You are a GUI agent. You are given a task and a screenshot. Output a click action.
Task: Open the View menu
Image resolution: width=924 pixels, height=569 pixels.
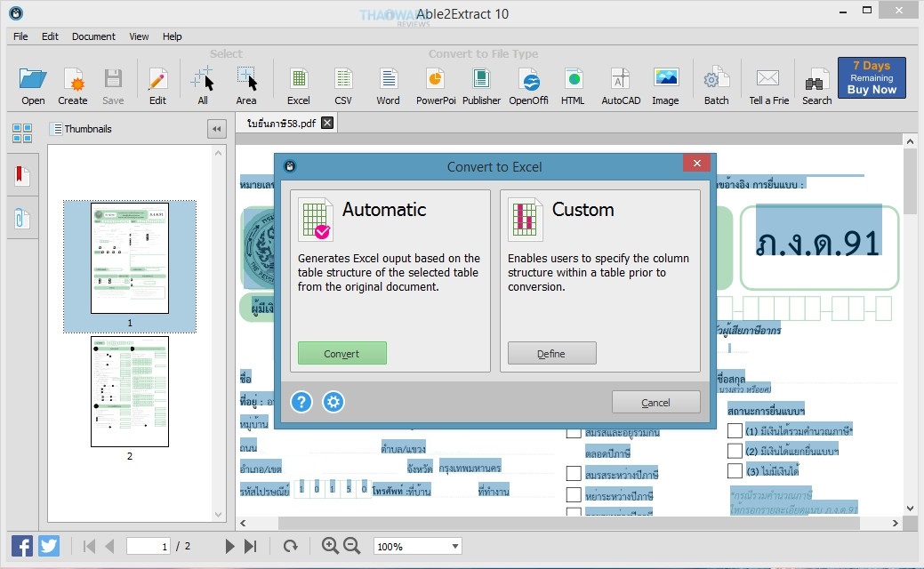pos(139,36)
